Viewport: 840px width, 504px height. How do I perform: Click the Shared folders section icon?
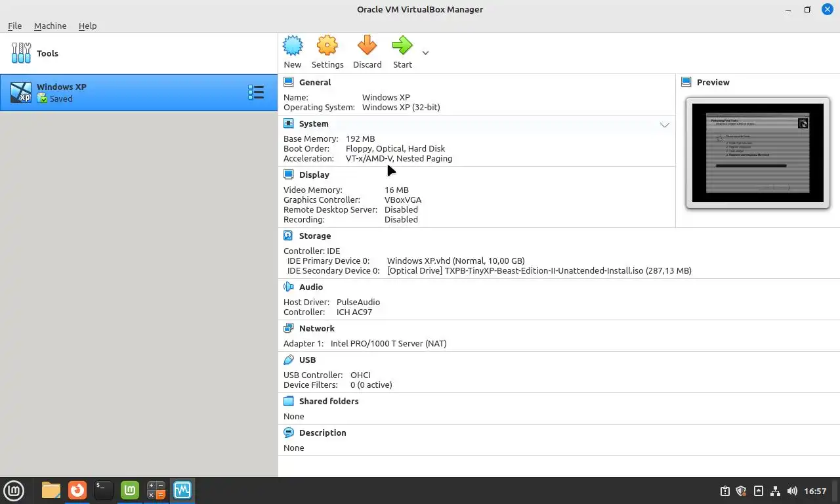pos(289,401)
